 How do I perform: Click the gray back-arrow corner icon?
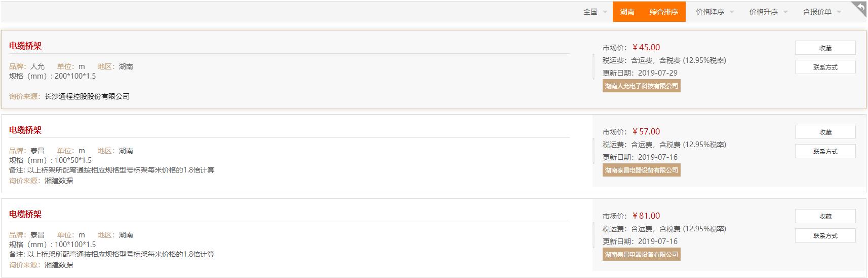click(x=859, y=9)
